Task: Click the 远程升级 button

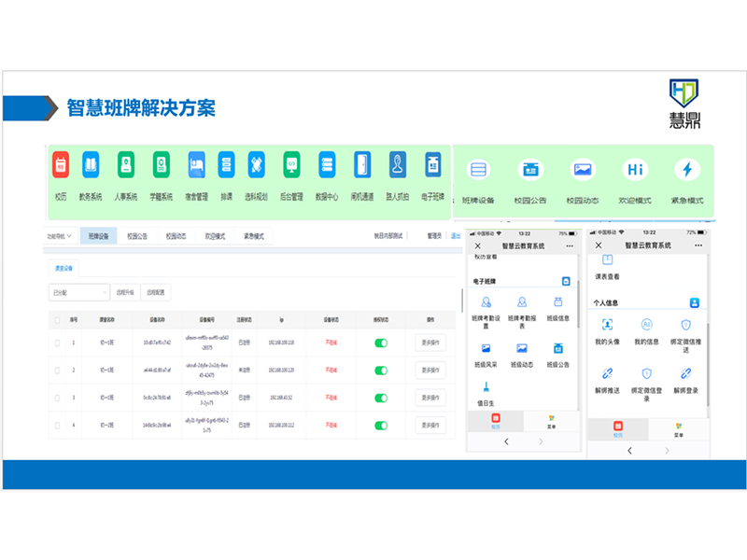Action: (125, 292)
